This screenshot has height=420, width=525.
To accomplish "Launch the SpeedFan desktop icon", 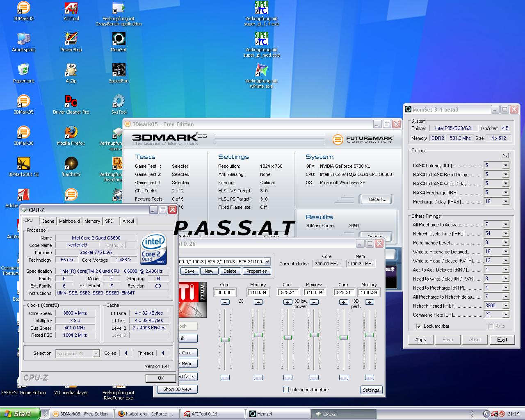I will (119, 73).
